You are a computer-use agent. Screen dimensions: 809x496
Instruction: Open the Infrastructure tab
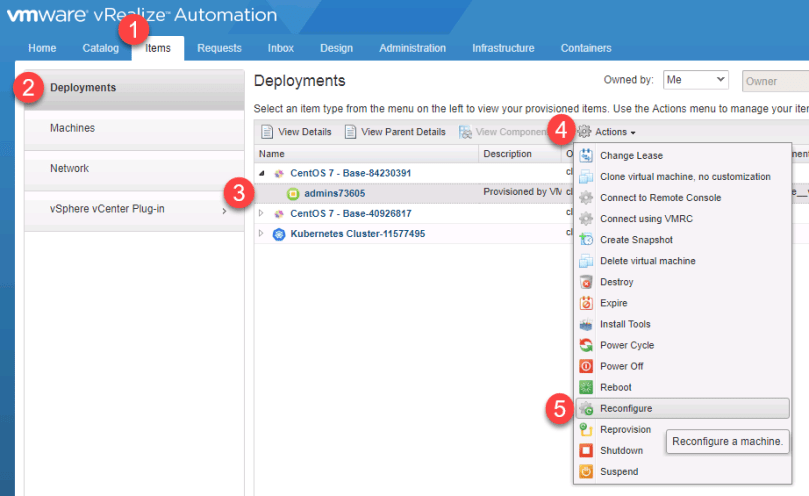point(503,48)
